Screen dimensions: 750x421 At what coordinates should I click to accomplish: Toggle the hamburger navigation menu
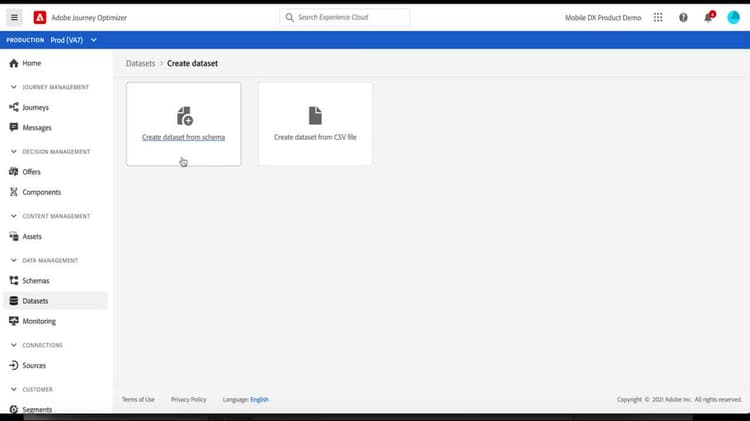coord(14,18)
